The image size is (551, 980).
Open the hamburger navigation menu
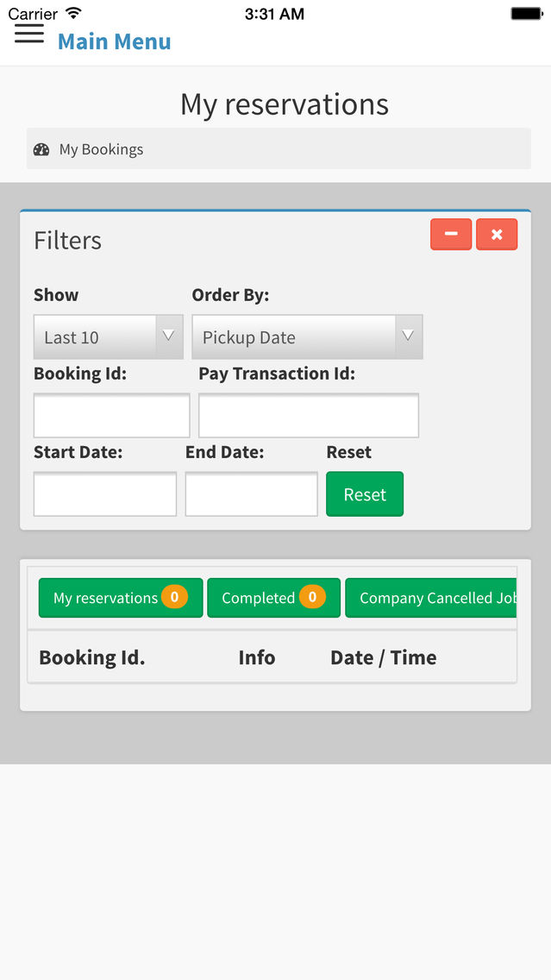pos(28,32)
